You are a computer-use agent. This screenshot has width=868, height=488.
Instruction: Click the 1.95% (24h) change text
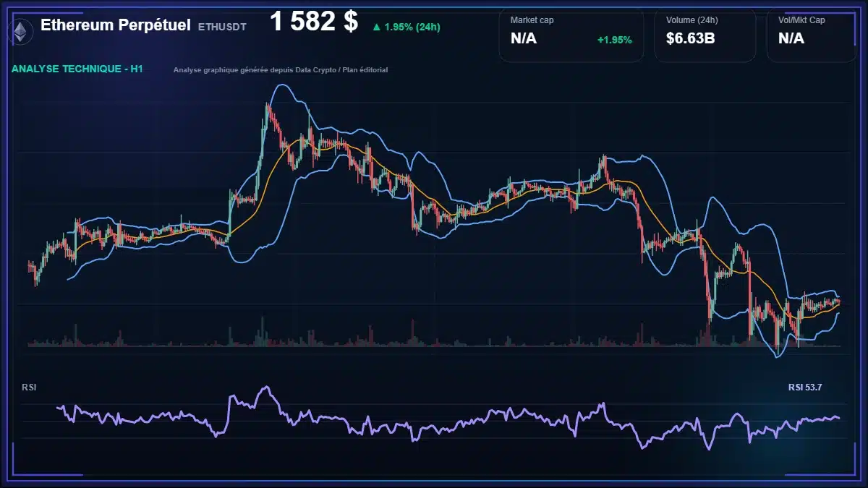tap(412, 27)
